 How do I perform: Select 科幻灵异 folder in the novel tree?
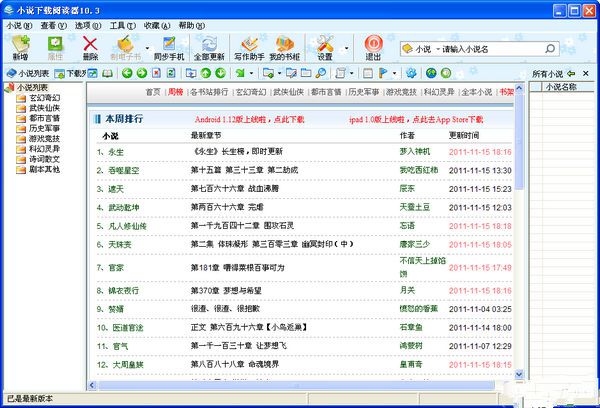[43, 148]
